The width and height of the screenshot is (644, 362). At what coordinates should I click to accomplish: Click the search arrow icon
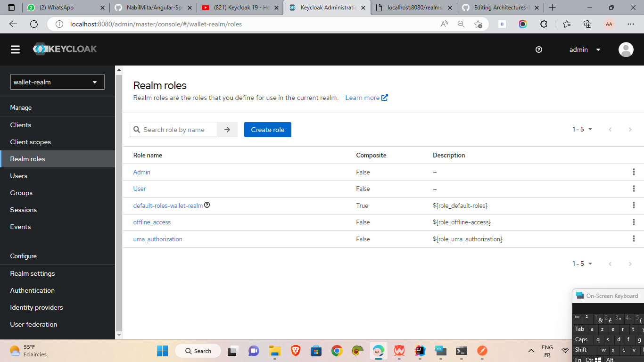(x=227, y=129)
